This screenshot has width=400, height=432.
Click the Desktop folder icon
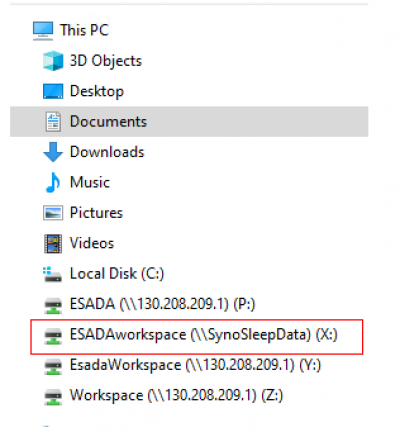point(53,91)
